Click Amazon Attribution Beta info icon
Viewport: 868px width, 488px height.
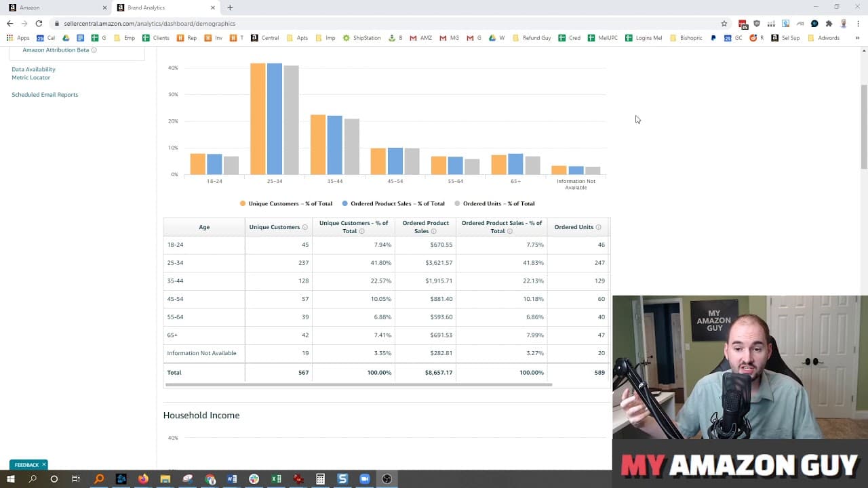tap(94, 50)
